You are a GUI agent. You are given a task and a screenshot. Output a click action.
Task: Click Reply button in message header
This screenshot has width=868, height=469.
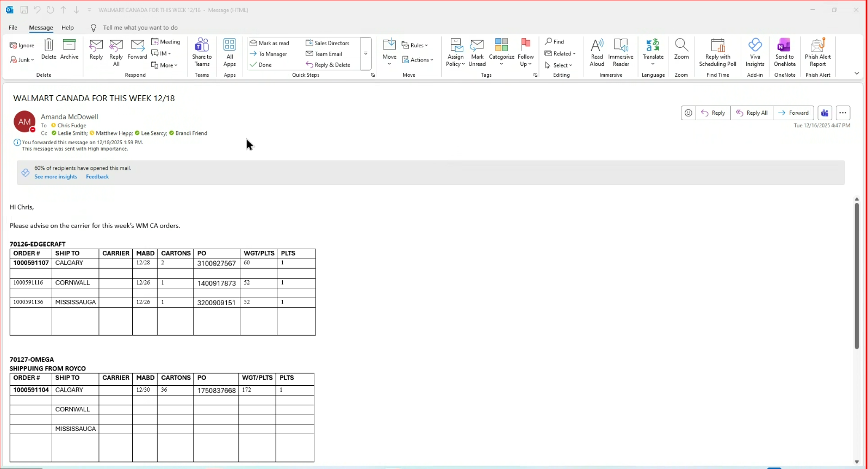(x=713, y=113)
